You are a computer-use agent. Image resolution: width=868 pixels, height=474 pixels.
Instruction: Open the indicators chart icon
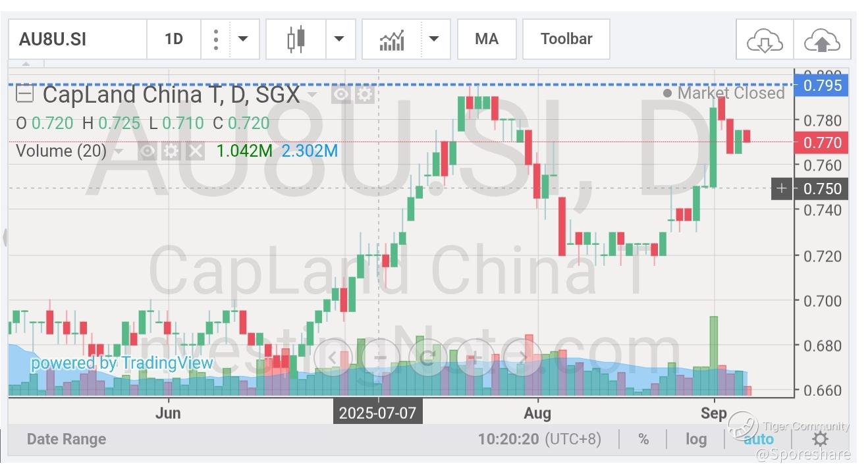(x=392, y=39)
